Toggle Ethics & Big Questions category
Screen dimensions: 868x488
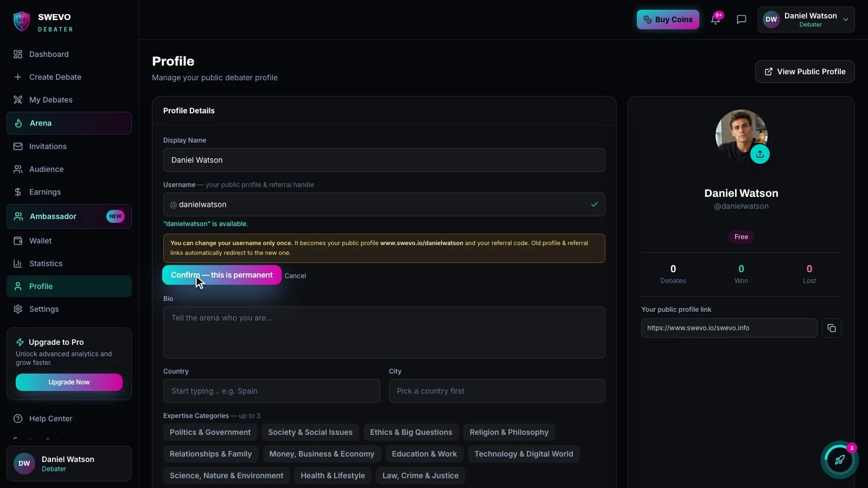411,432
